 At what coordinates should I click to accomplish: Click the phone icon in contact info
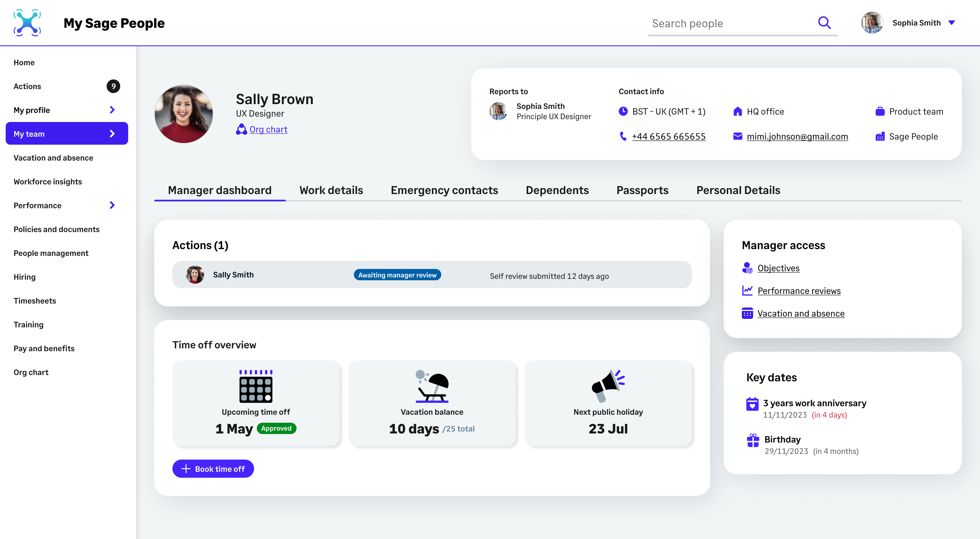pos(623,136)
